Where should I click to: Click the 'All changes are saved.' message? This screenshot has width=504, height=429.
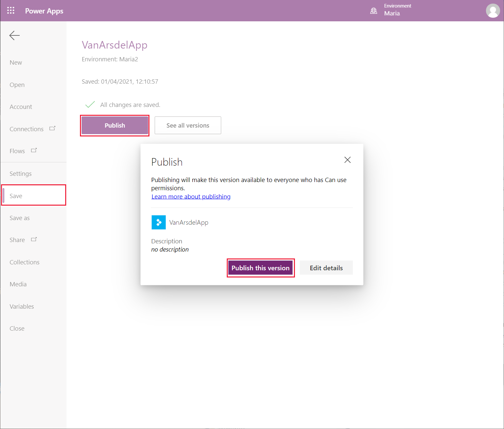click(x=130, y=105)
